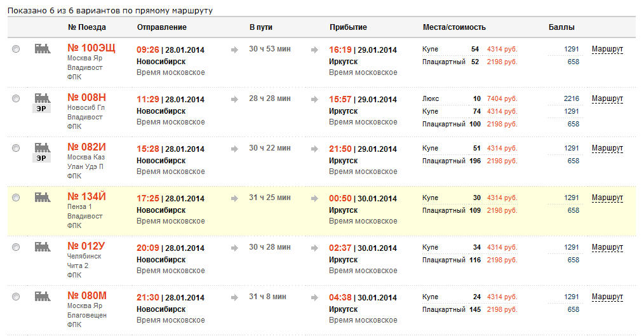This screenshot has height=336, width=644.
Task: Click the arrow icon after 09:26 departure
Action: (x=235, y=50)
